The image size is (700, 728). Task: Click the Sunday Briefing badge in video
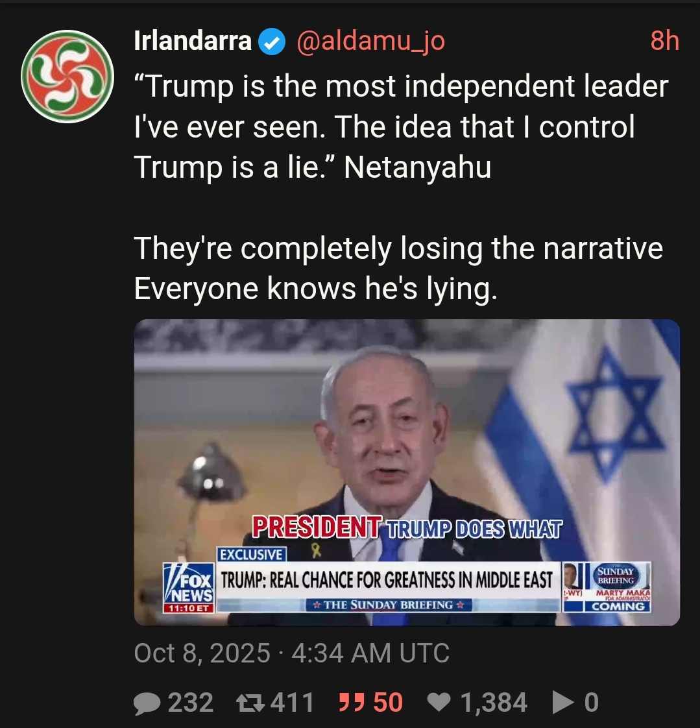click(616, 576)
